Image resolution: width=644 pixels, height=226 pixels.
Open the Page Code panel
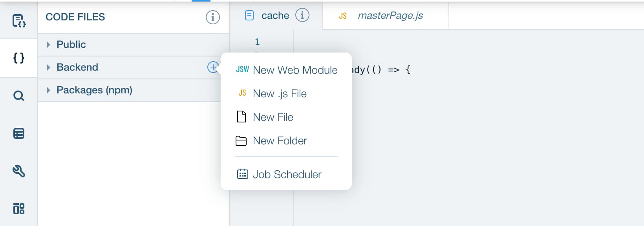point(18,21)
